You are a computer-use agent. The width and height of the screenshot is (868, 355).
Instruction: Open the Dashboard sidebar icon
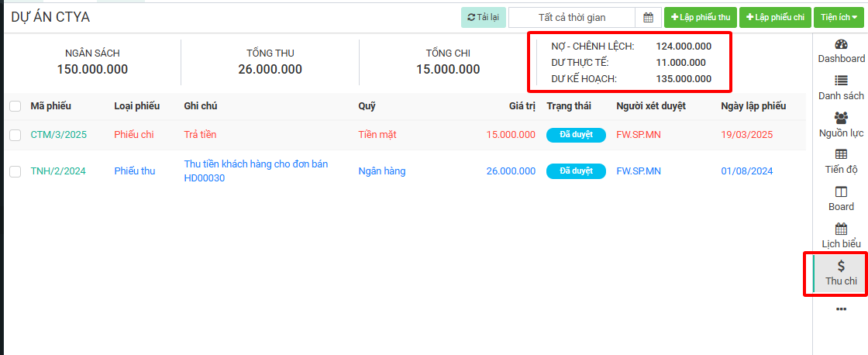point(841,44)
